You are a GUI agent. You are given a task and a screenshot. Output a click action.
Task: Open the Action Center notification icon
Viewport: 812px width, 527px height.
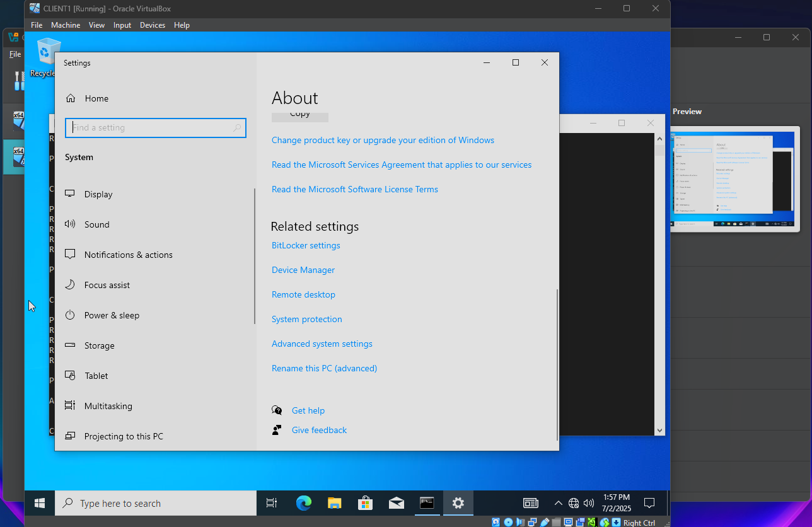[x=649, y=503]
